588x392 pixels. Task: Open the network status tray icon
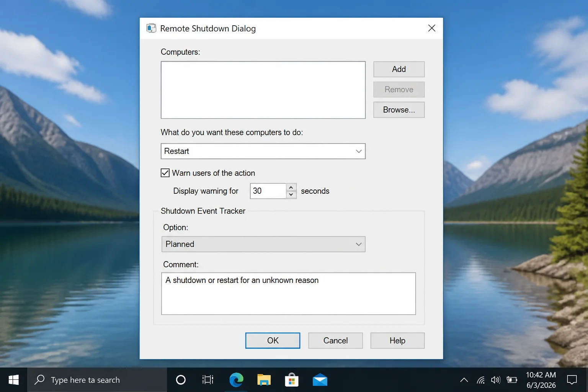pyautogui.click(x=480, y=380)
